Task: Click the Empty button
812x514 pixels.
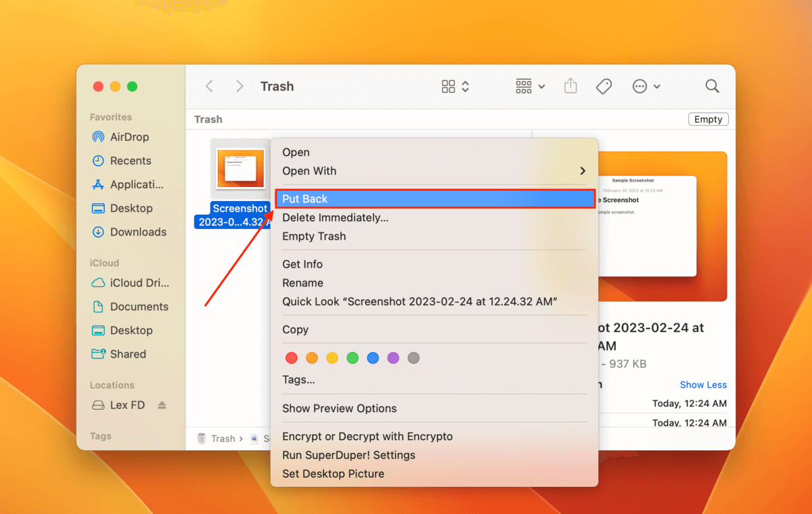Action: coord(708,119)
